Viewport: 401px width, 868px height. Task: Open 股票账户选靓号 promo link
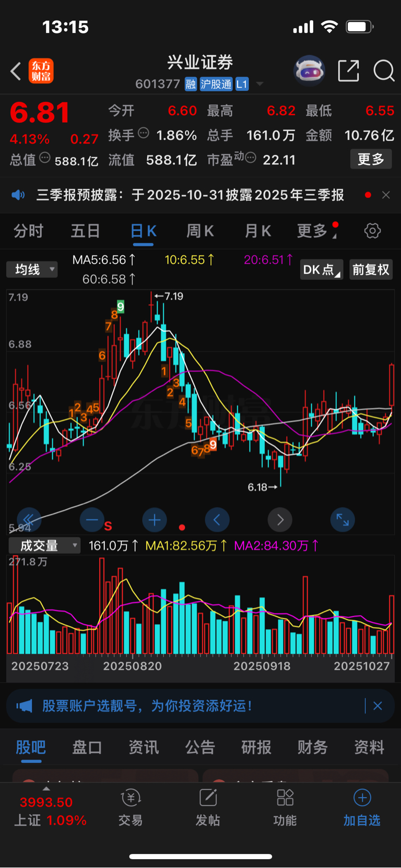147,706
